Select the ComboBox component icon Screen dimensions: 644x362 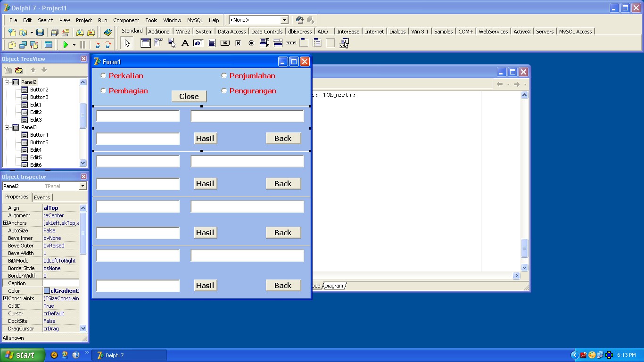point(278,43)
